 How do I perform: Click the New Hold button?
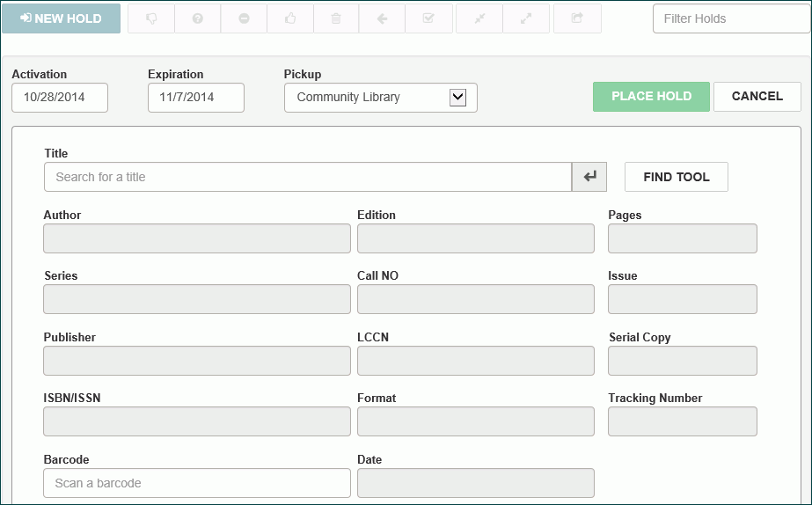[61, 18]
